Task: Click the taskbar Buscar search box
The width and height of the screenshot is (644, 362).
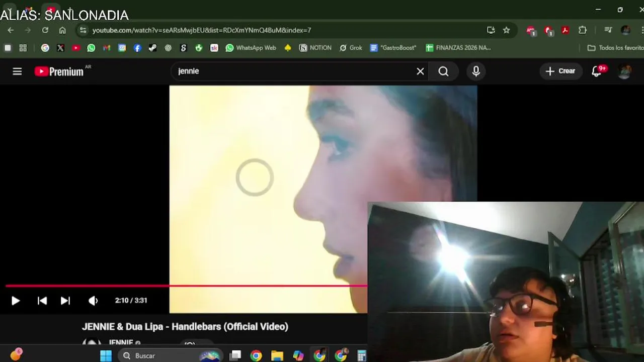Action: click(171, 356)
